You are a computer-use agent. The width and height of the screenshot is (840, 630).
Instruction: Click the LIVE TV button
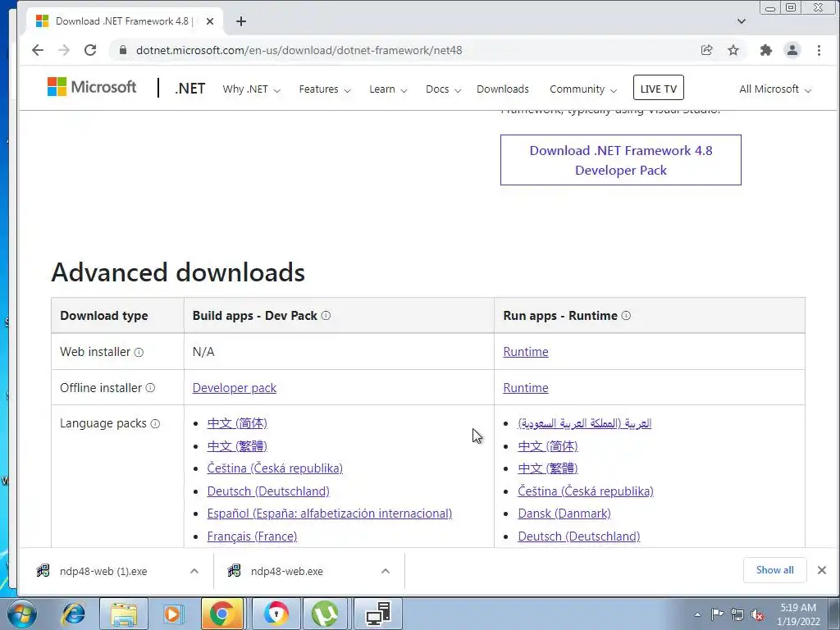pos(659,88)
